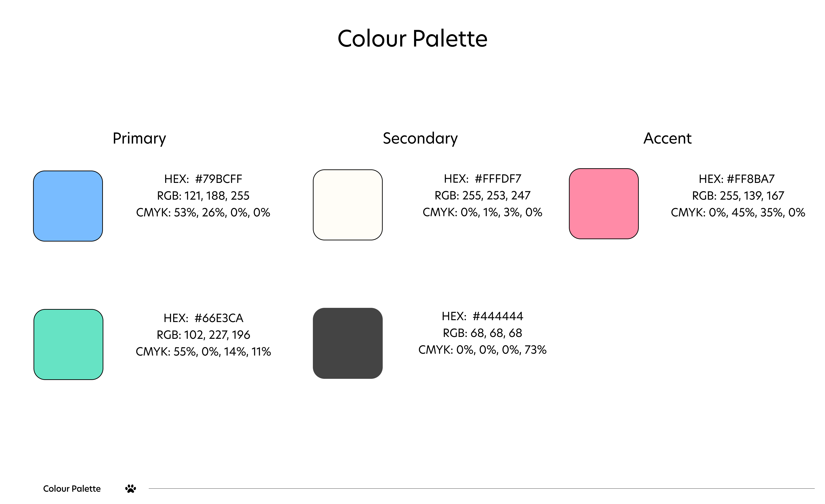Click the HEX #FF8BA7 text line
The image size is (825, 504).
coord(737,179)
